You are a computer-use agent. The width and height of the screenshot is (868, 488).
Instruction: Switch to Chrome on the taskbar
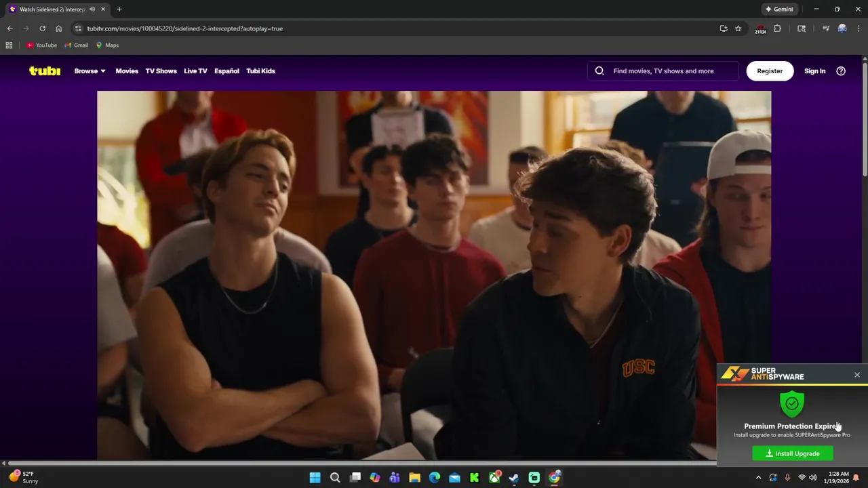tap(555, 478)
